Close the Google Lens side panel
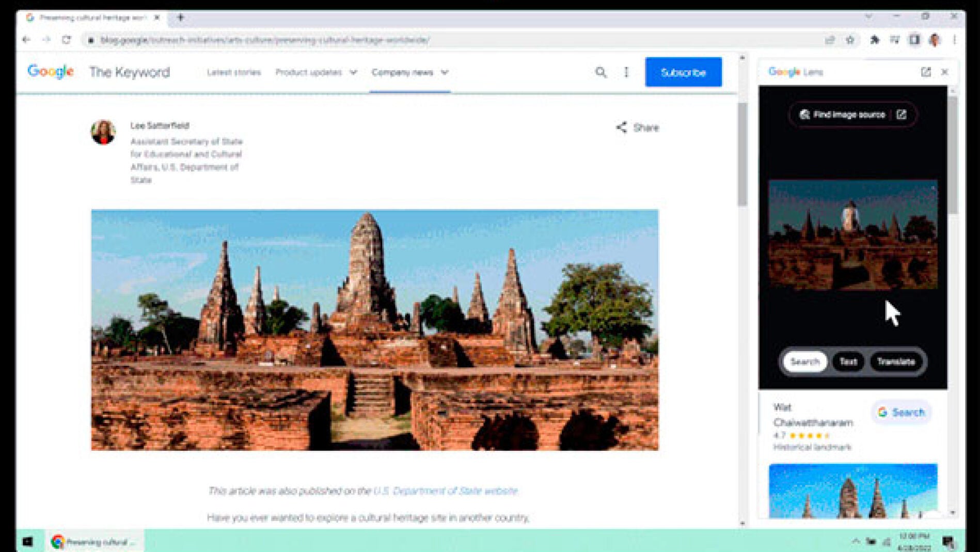 tap(944, 72)
